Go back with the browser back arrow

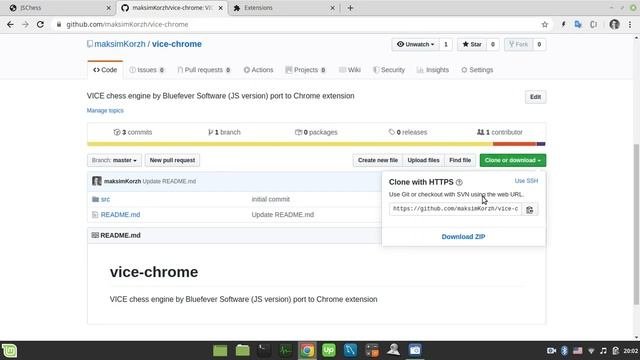[x=10, y=24]
